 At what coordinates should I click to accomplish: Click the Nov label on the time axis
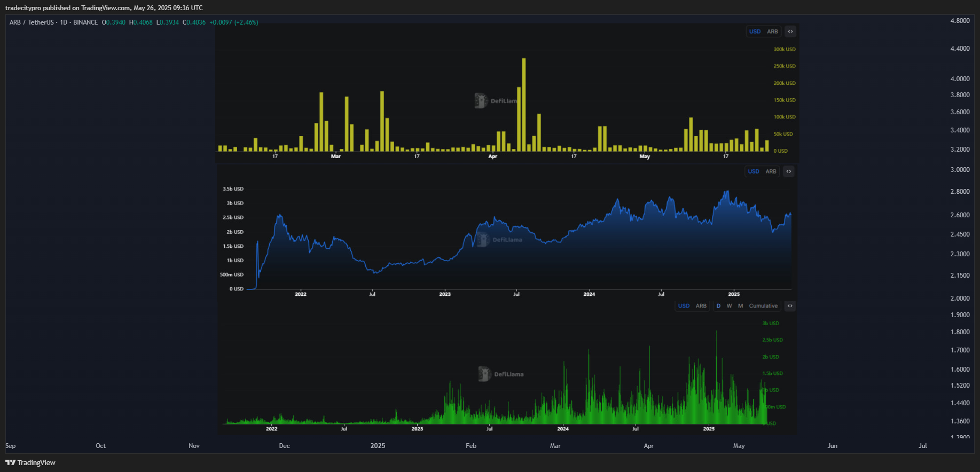tap(194, 446)
